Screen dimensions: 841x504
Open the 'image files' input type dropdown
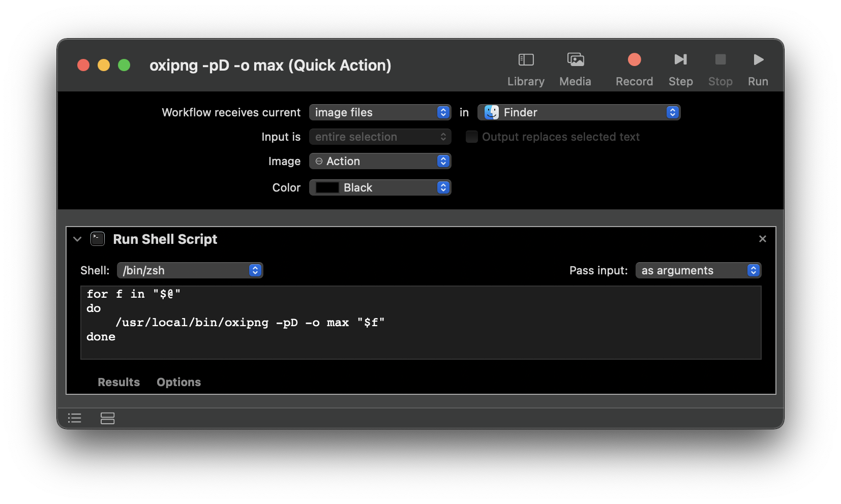[380, 112]
